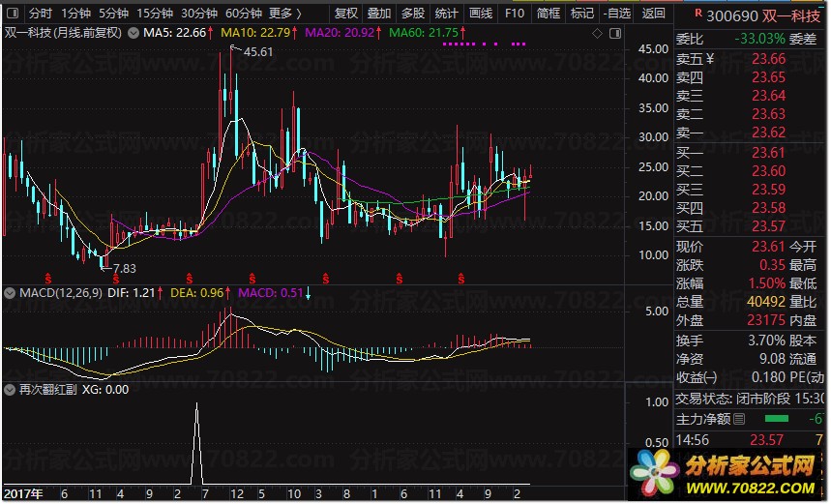Click the 分析家公式网 flower logo
This screenshot has width=831, height=504.
(x=655, y=474)
